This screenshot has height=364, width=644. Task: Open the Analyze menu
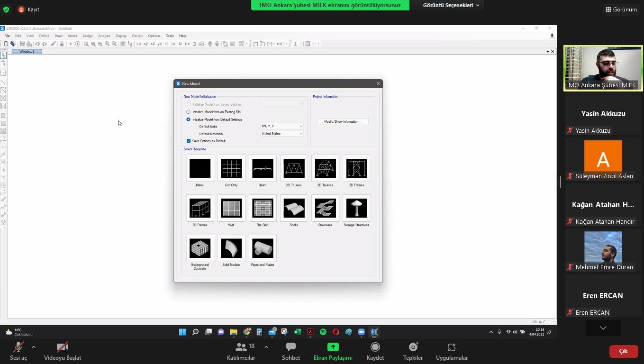tap(104, 36)
